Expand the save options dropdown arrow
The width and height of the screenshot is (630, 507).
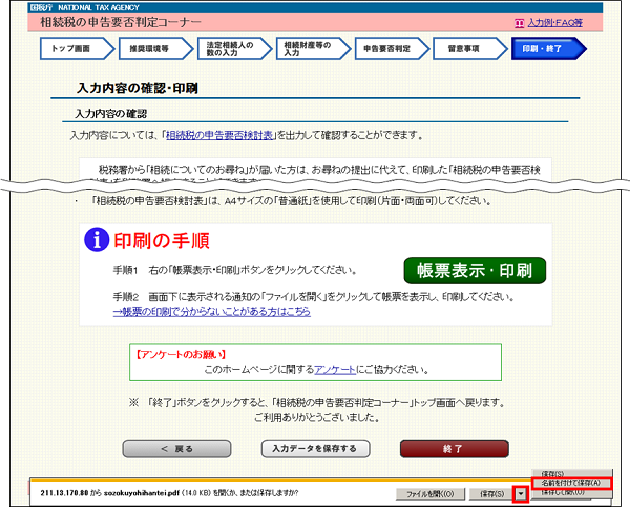point(521,494)
